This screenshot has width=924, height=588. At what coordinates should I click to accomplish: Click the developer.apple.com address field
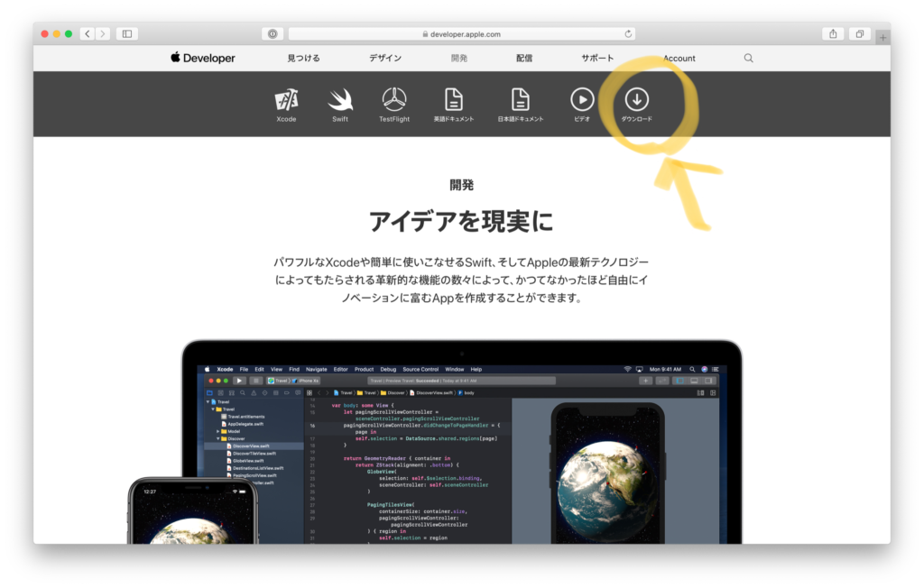[461, 34]
